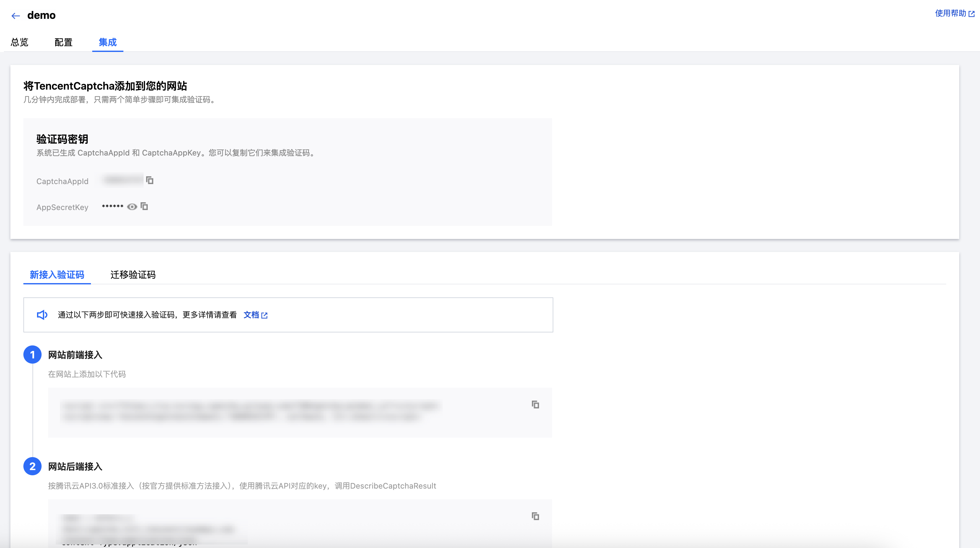
Task: Open the 使用帮助 help link
Action: tap(950, 13)
